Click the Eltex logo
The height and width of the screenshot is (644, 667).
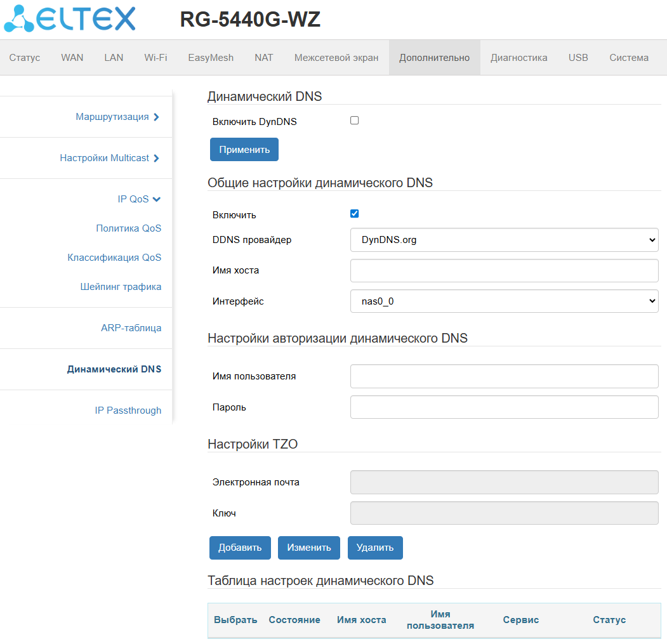click(69, 18)
